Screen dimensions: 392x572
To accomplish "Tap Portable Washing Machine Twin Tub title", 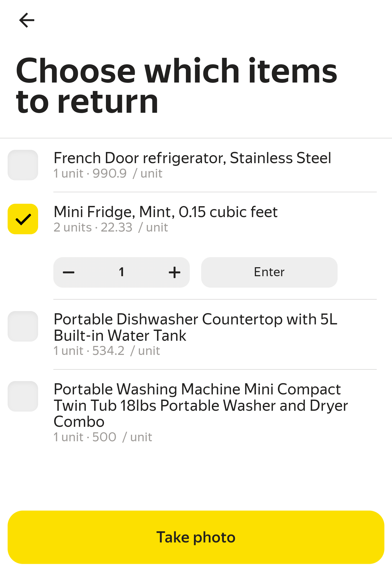I will click(200, 405).
